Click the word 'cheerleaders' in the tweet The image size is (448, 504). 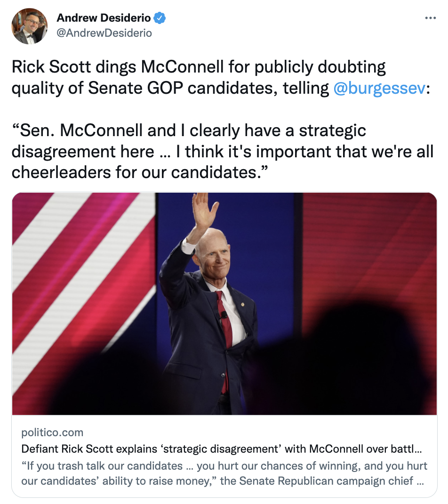(x=59, y=172)
